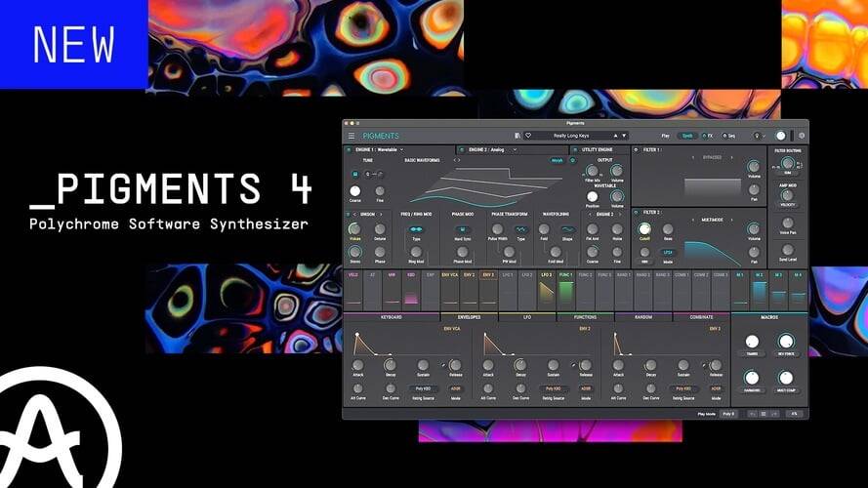This screenshot has width=868, height=488.
Task: Adjust the master volume knob in top bar
Action: 780,136
